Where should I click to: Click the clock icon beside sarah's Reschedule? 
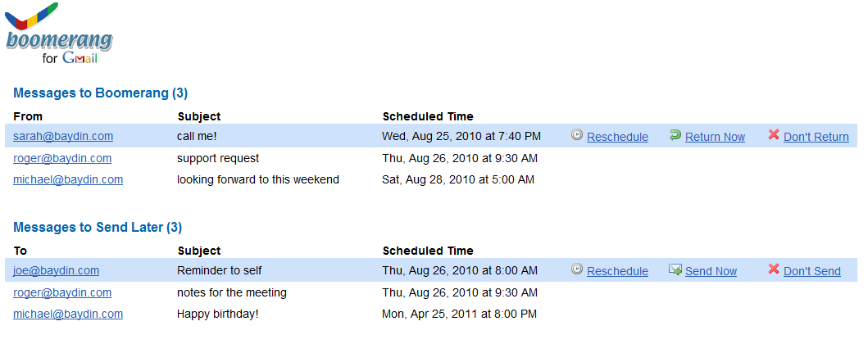(x=577, y=135)
